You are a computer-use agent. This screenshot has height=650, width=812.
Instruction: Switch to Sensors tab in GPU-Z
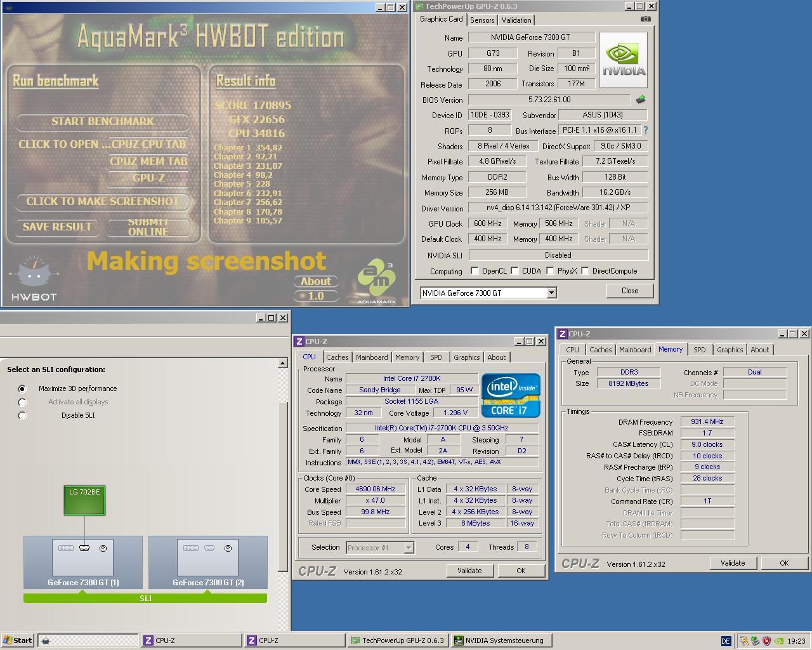482,20
